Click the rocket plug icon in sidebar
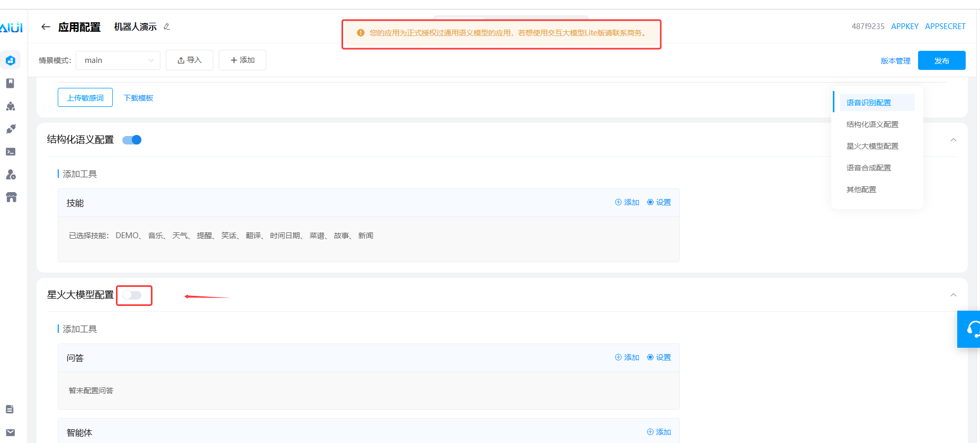This screenshot has width=980, height=443. coord(11,129)
